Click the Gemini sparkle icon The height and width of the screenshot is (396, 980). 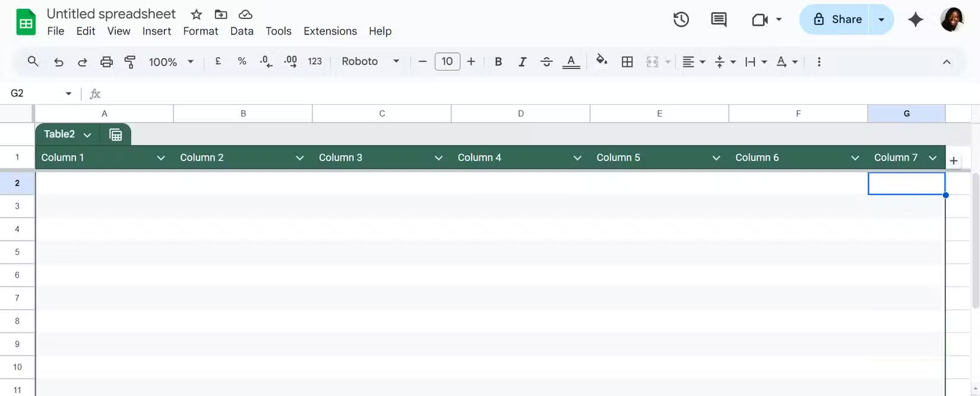tap(915, 20)
